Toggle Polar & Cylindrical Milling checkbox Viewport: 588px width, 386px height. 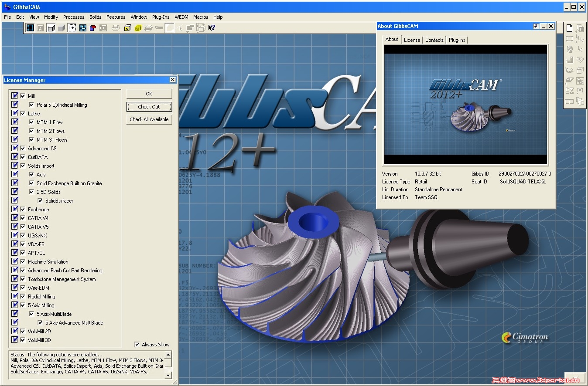[x=31, y=105]
